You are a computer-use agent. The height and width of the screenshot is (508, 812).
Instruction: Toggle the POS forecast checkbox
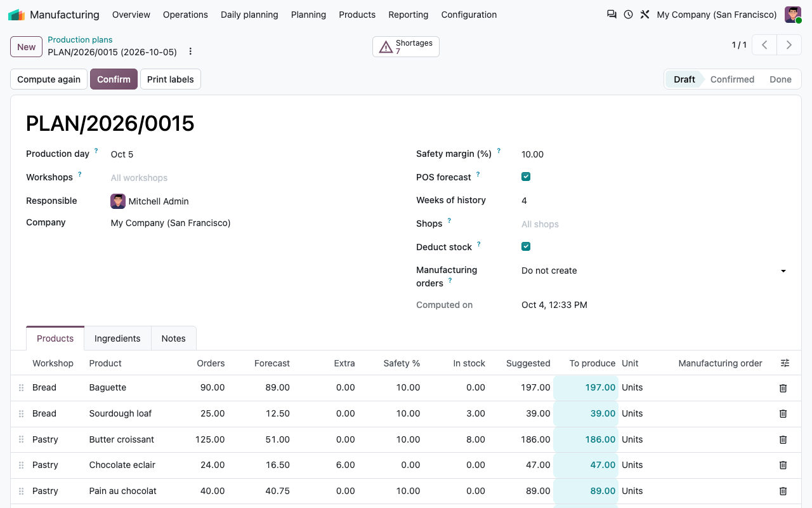tap(526, 177)
